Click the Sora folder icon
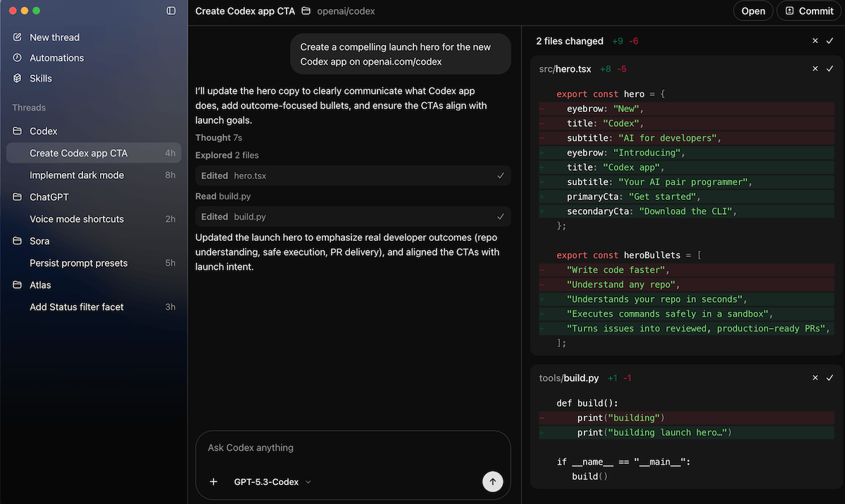This screenshot has height=504, width=845. [x=18, y=241]
